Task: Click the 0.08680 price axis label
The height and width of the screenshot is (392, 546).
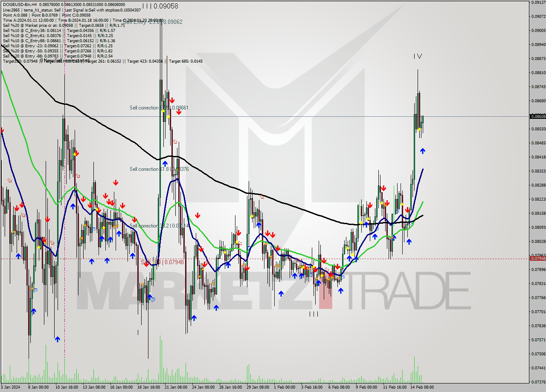Action: pyautogui.click(x=538, y=101)
